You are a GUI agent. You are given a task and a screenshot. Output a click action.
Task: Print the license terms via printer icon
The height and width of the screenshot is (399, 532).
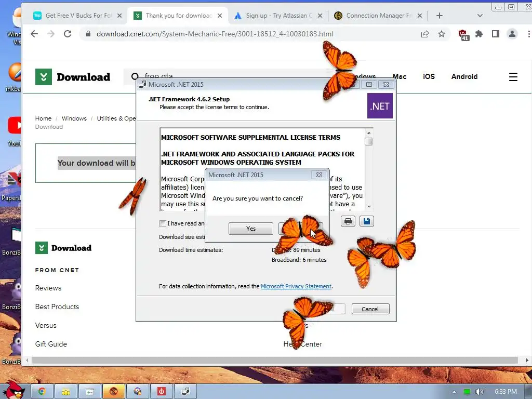click(x=348, y=221)
